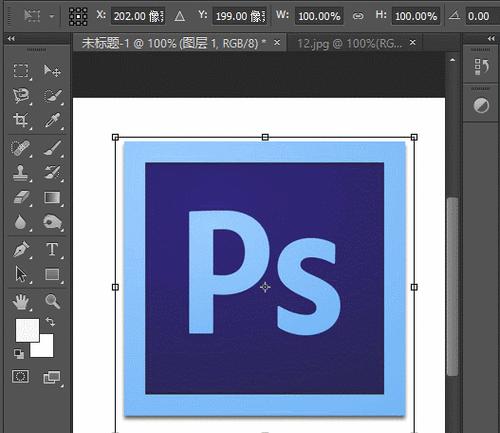Screen dimensions: 500x433
Task: Select the Quick Selection tool
Action: click(x=52, y=96)
